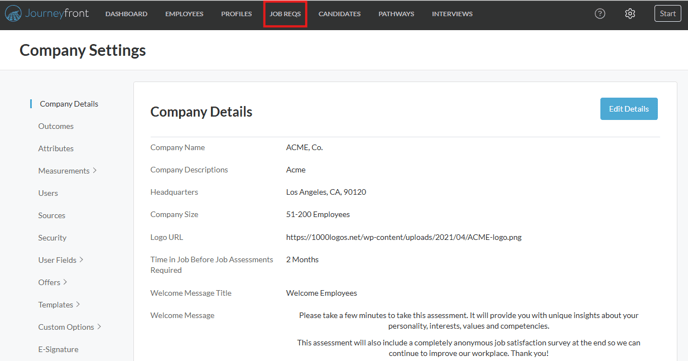This screenshot has height=361, width=688.
Task: Open the Interviews navigation item
Action: click(x=452, y=14)
